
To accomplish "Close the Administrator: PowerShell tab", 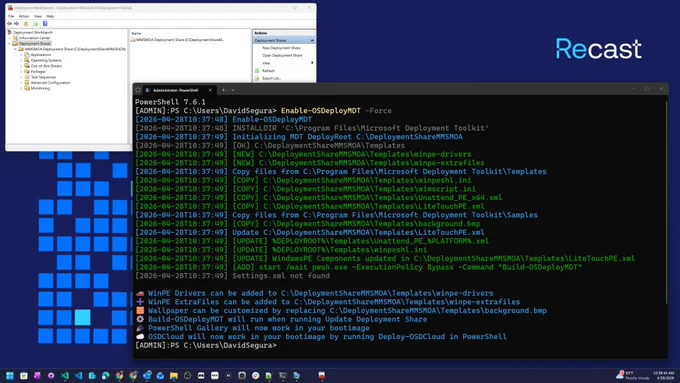I will point(210,90).
